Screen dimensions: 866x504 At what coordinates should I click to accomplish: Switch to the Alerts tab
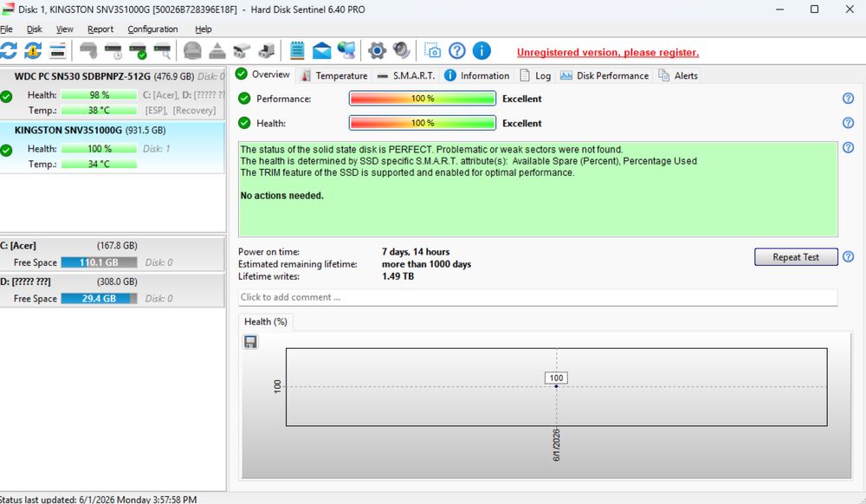(678, 75)
